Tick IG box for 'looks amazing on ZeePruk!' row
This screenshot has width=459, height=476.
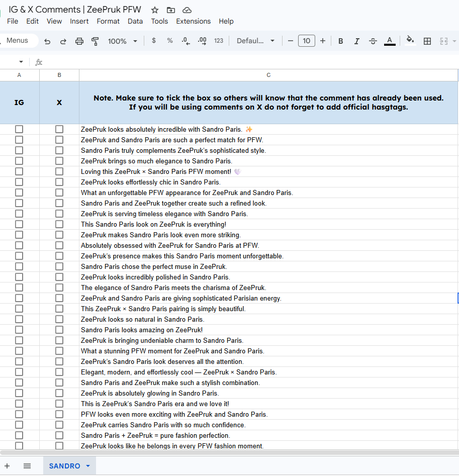(x=19, y=330)
